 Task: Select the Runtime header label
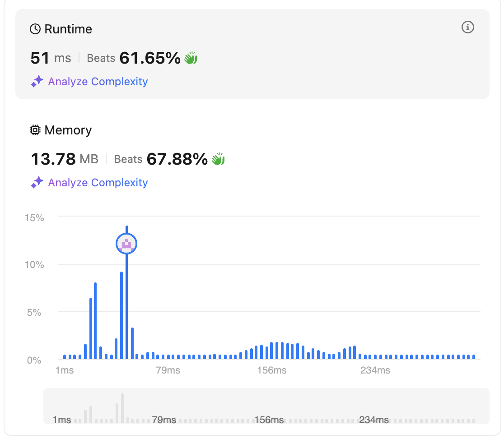[68, 29]
